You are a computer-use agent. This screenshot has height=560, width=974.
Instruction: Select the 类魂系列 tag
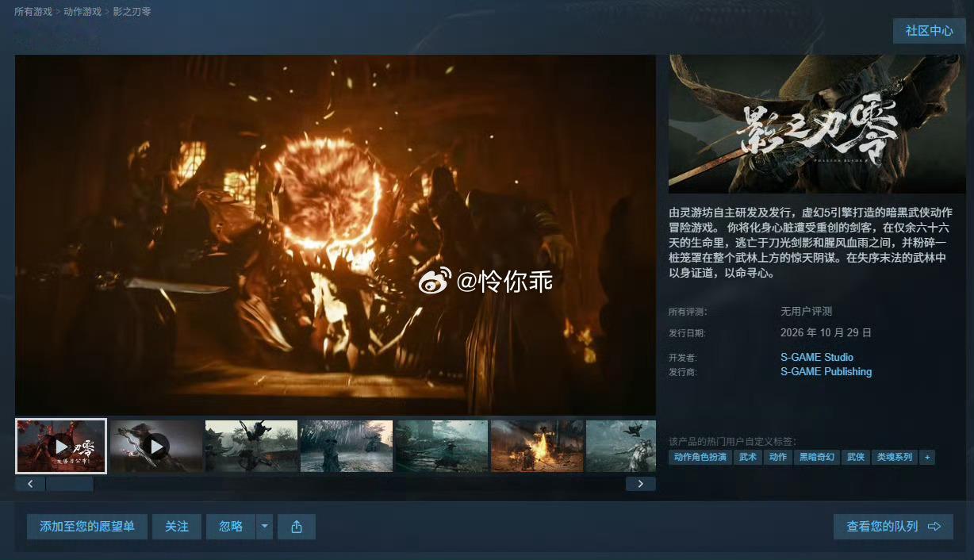pyautogui.click(x=894, y=458)
